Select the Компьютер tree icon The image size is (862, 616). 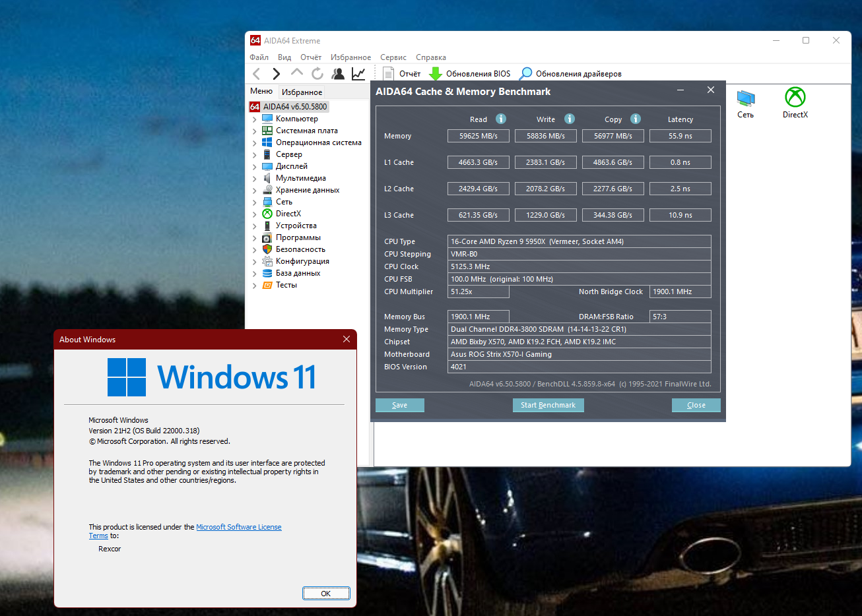(x=267, y=119)
